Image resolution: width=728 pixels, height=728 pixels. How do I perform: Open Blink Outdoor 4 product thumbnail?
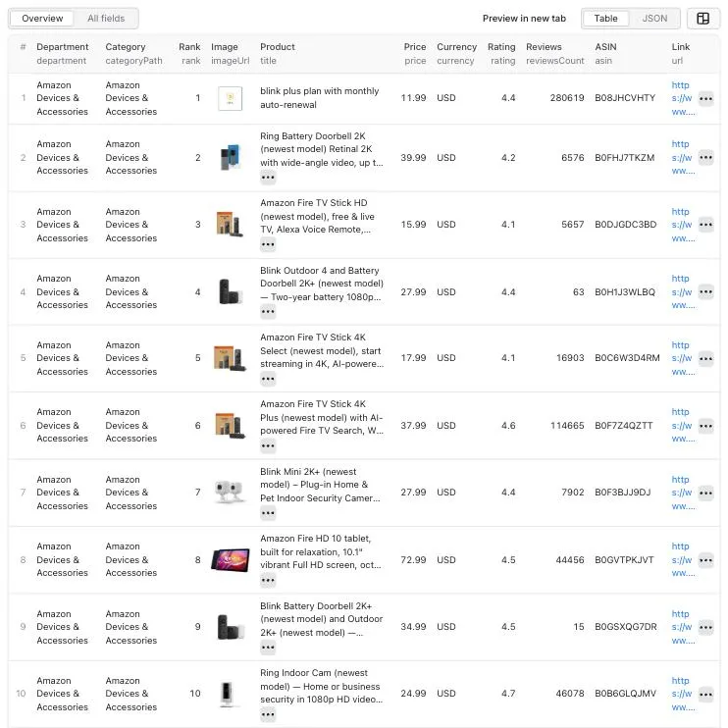coord(230,291)
